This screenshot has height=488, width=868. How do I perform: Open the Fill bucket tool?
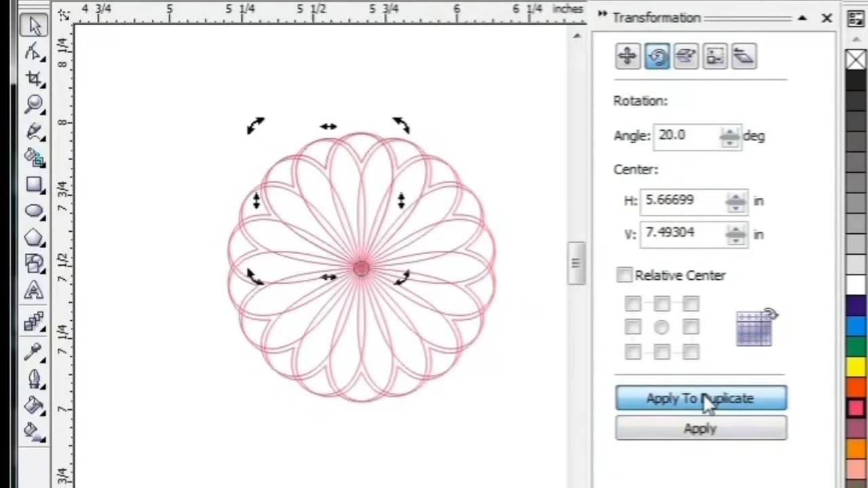pyautogui.click(x=34, y=405)
